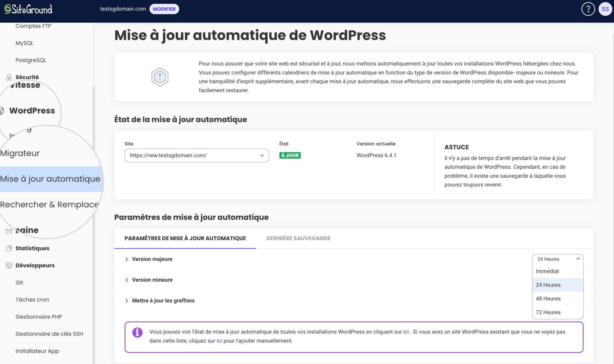The image size is (614, 364).
Task: Click the purple info icon in notice
Action: pyautogui.click(x=137, y=332)
